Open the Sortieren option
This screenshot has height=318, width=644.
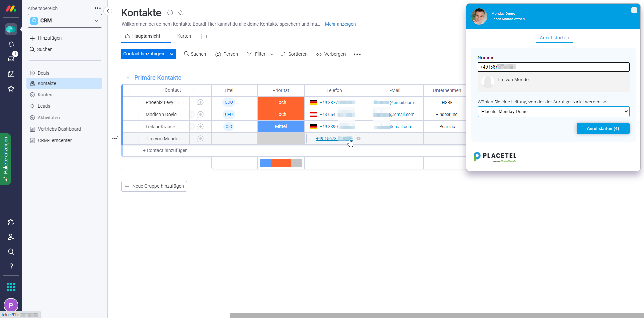[294, 54]
